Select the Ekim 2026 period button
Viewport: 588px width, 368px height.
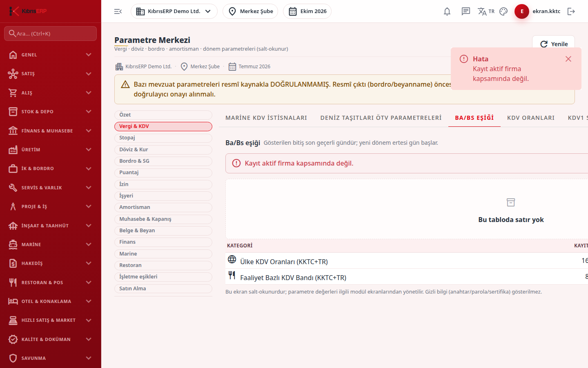[x=307, y=11]
